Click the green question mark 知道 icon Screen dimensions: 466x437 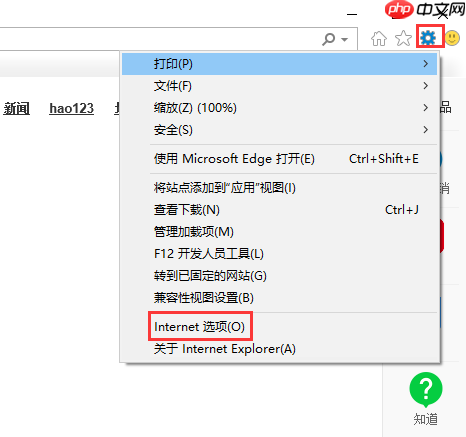pos(426,389)
